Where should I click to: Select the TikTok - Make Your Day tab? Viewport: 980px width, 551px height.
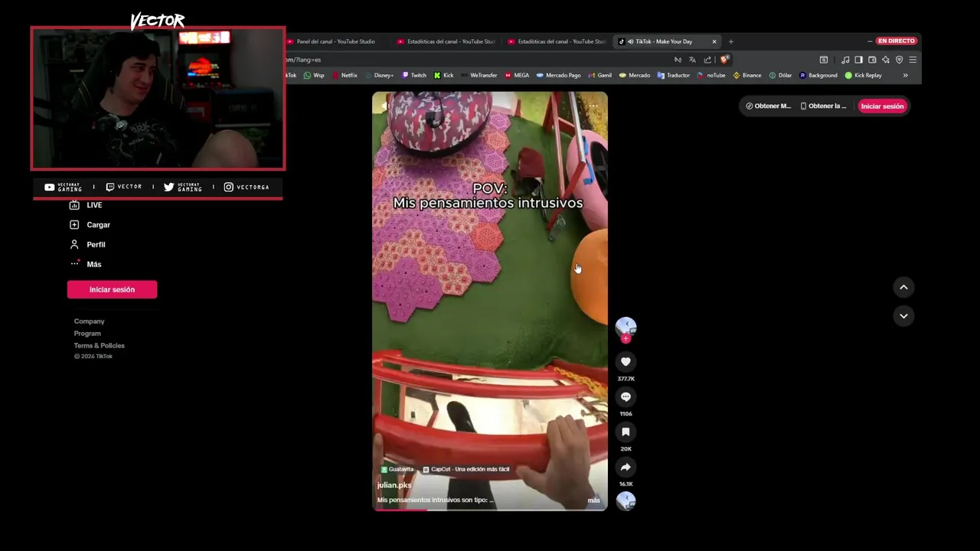coord(666,41)
